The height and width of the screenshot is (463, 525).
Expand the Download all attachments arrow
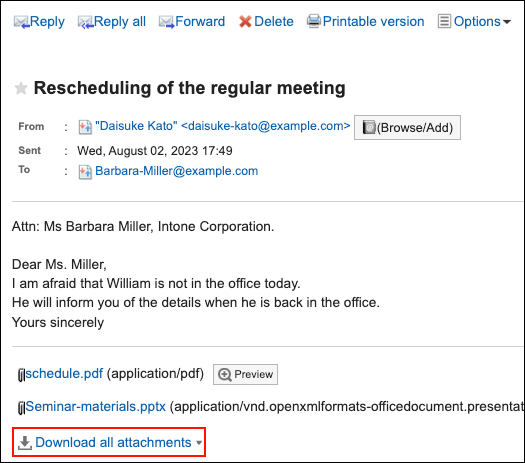tap(199, 443)
